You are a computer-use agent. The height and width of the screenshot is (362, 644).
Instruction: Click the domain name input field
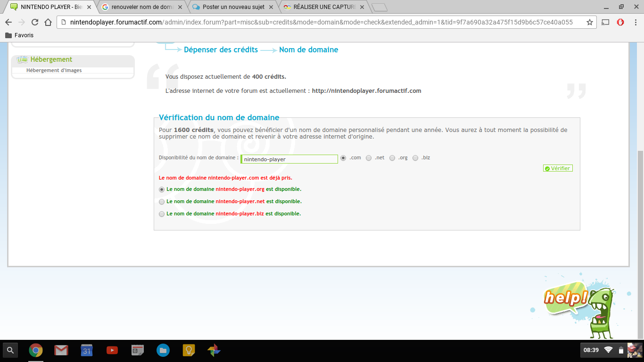(289, 159)
